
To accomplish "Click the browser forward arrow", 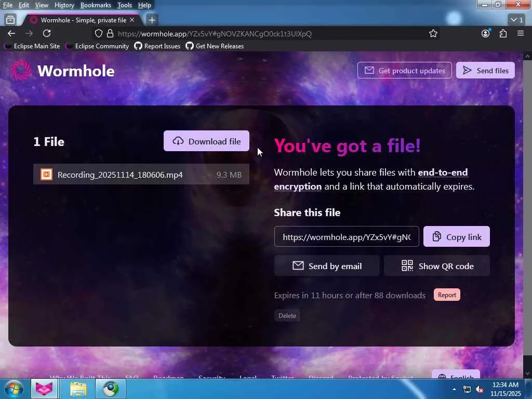I will point(29,33).
